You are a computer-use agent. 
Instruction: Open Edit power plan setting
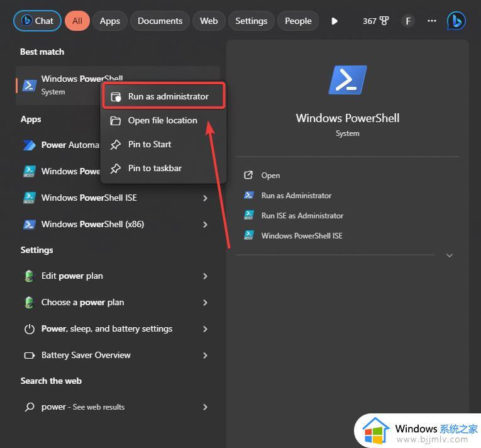tap(116, 276)
